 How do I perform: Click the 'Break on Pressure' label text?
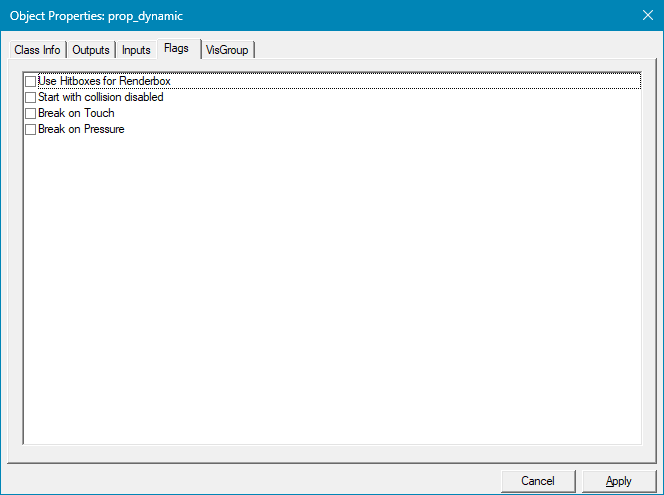pyautogui.click(x=81, y=130)
